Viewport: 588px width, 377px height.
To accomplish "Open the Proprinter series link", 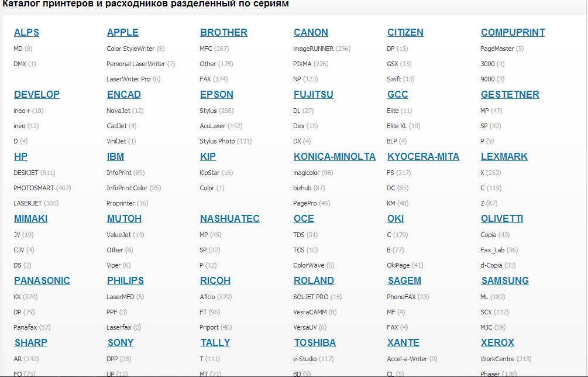I will coord(121,203).
